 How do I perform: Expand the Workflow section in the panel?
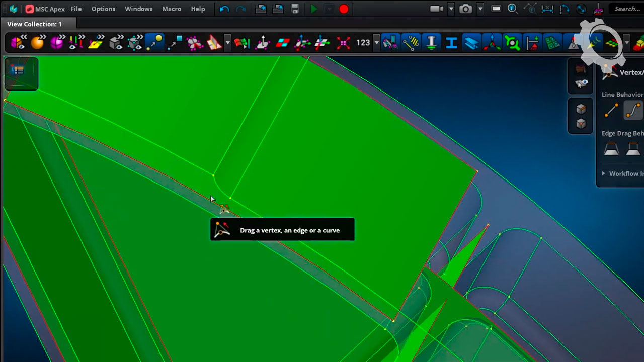[604, 173]
